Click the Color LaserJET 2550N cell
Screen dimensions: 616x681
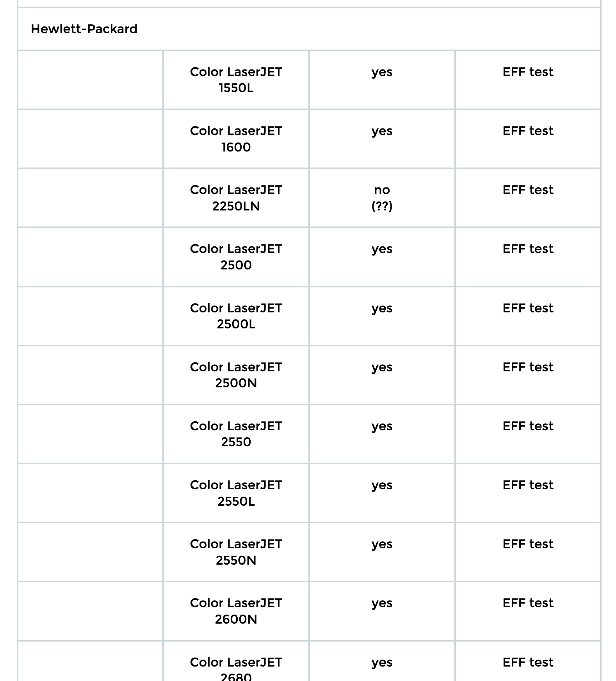[236, 552]
